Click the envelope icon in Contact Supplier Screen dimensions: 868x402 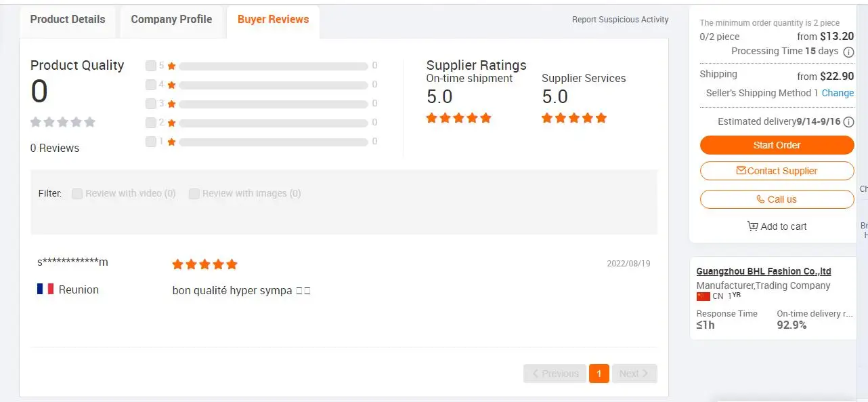tap(741, 171)
